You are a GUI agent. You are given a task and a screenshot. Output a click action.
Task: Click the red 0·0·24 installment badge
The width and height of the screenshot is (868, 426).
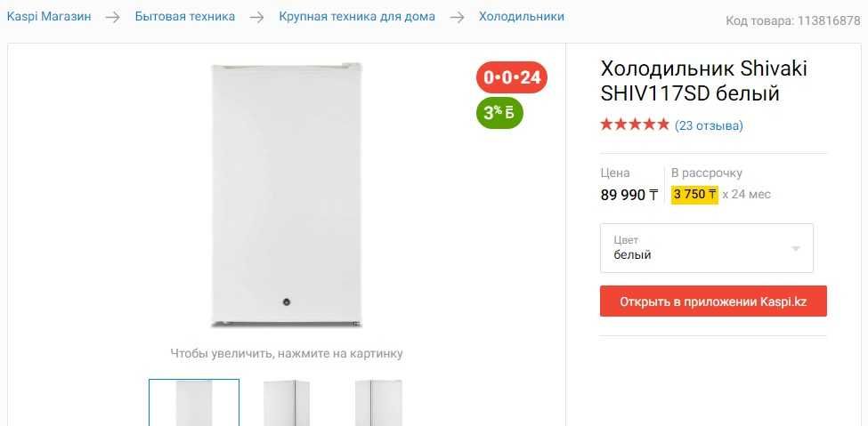(512, 76)
